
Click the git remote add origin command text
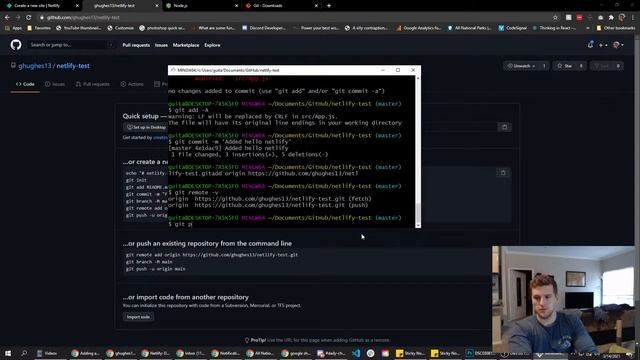click(x=212, y=255)
